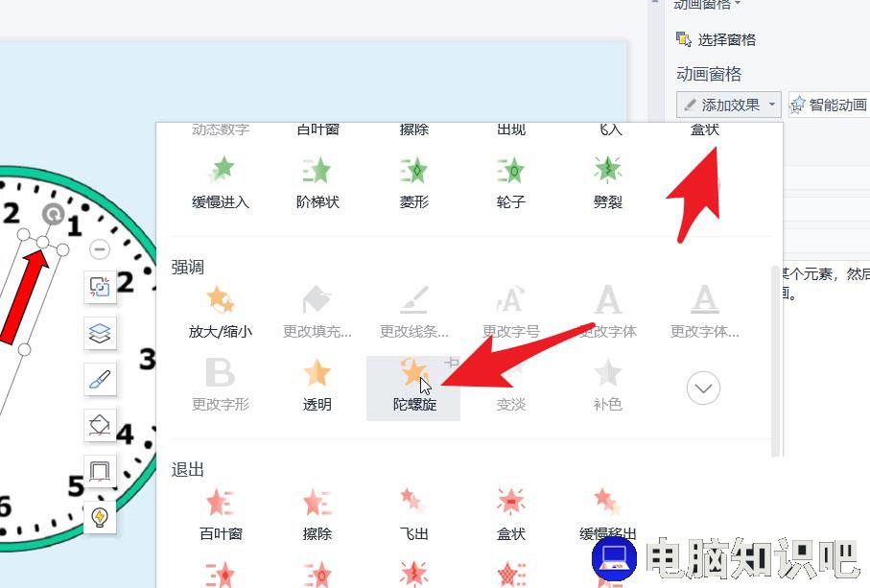Screen dimensions: 870x588
Task: Choose the 劈裂 split entrance effect
Action: point(607,183)
